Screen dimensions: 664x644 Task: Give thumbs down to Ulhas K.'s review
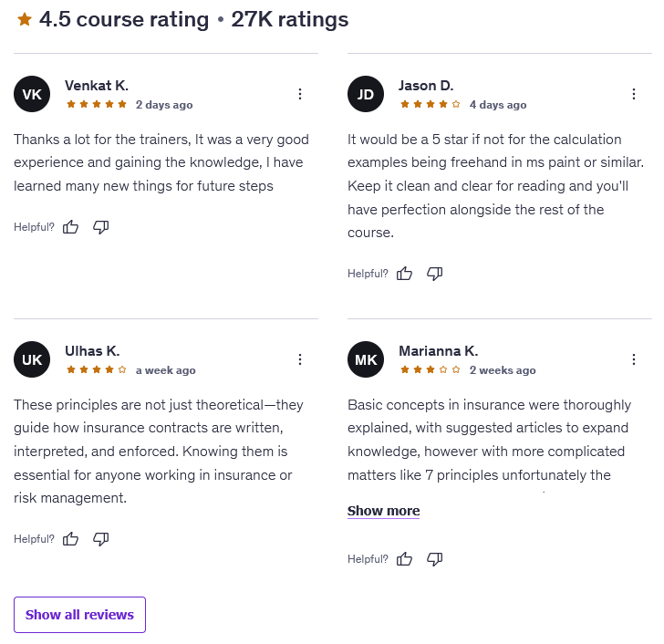point(101,539)
